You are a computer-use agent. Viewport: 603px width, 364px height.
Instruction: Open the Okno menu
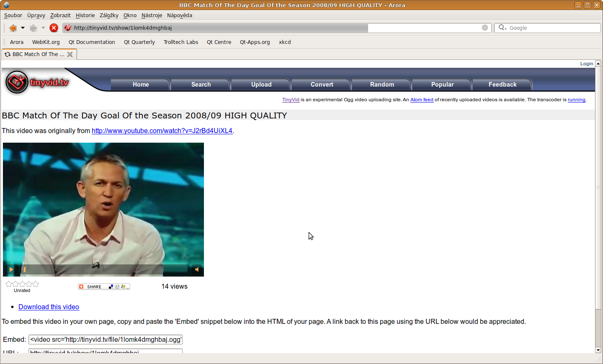(130, 15)
